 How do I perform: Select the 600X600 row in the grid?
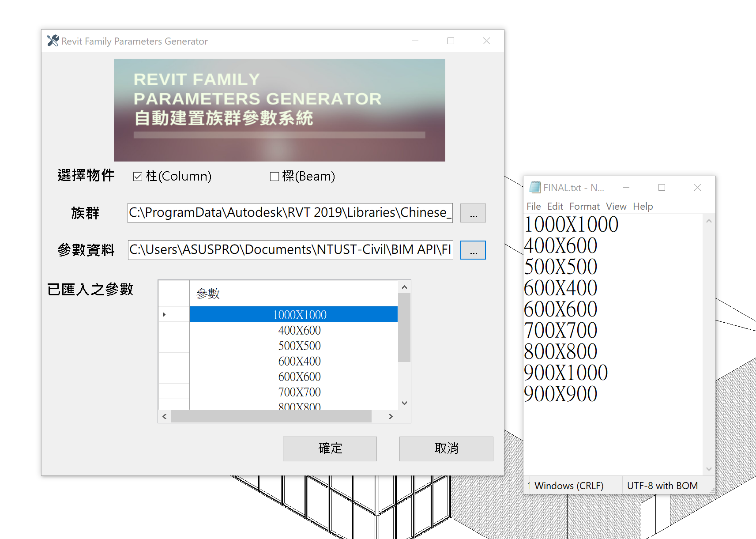point(293,376)
